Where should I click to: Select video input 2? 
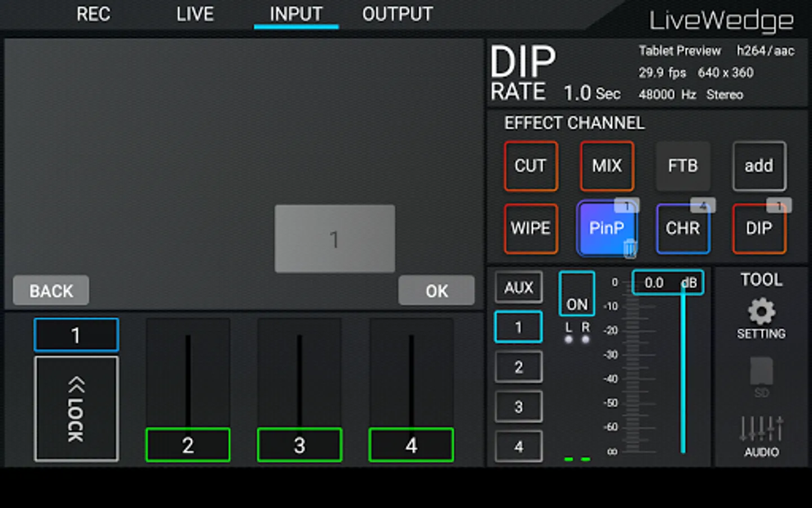click(x=188, y=445)
